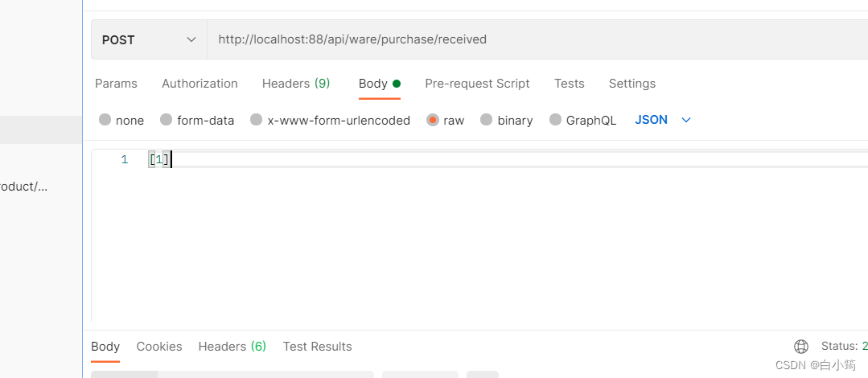Switch to the Params tab
Screen dimensions: 868x378
coord(116,84)
